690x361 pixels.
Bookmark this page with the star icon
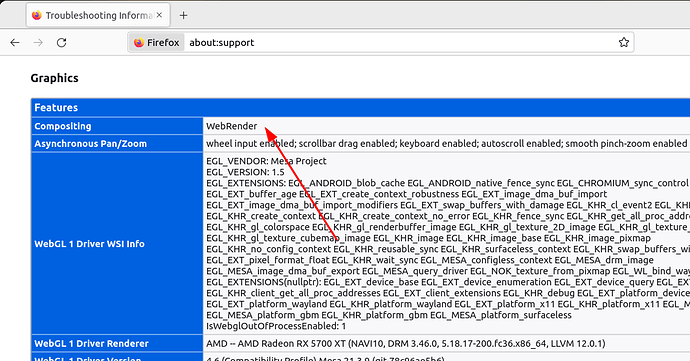(x=624, y=43)
